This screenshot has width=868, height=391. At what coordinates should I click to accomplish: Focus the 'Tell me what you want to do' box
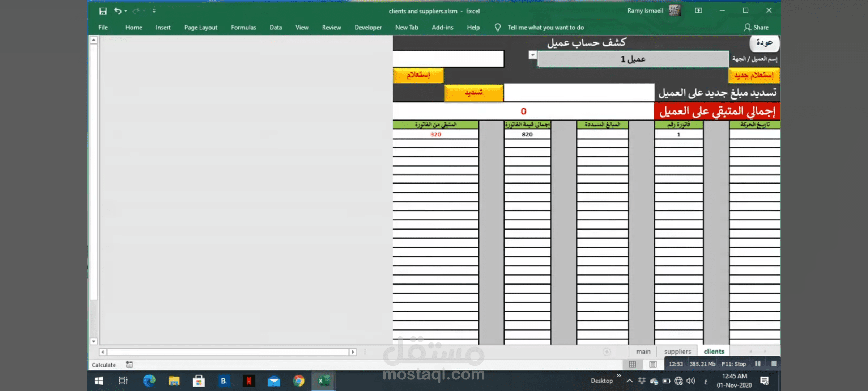point(545,28)
